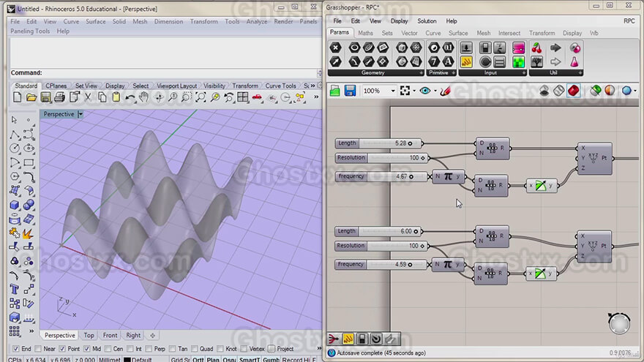Click the sketch pen icon in Grasshopper toolbar

[x=445, y=91]
